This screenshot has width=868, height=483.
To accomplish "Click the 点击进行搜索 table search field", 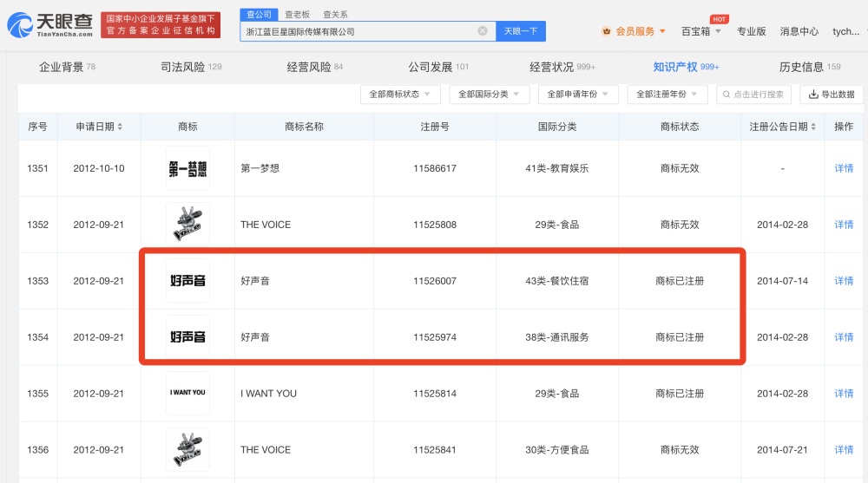I will [x=754, y=94].
